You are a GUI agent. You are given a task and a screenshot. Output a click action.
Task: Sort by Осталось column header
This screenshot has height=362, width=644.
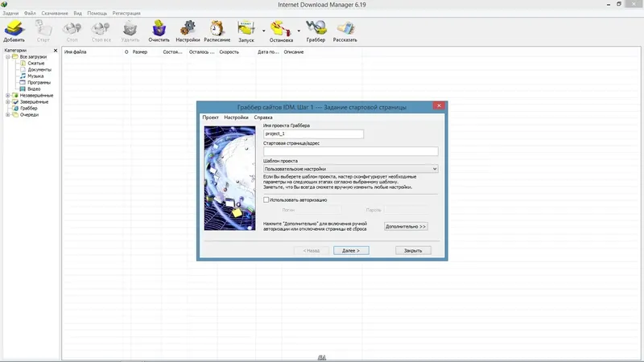click(202, 52)
